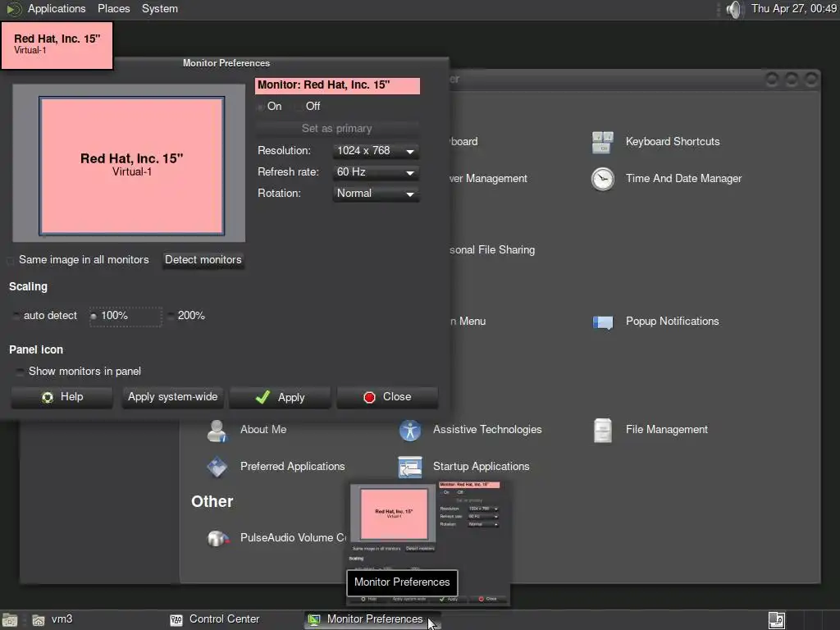This screenshot has width=840, height=630.
Task: Click the distro logo icon in top panel
Action: pyautogui.click(x=13, y=9)
